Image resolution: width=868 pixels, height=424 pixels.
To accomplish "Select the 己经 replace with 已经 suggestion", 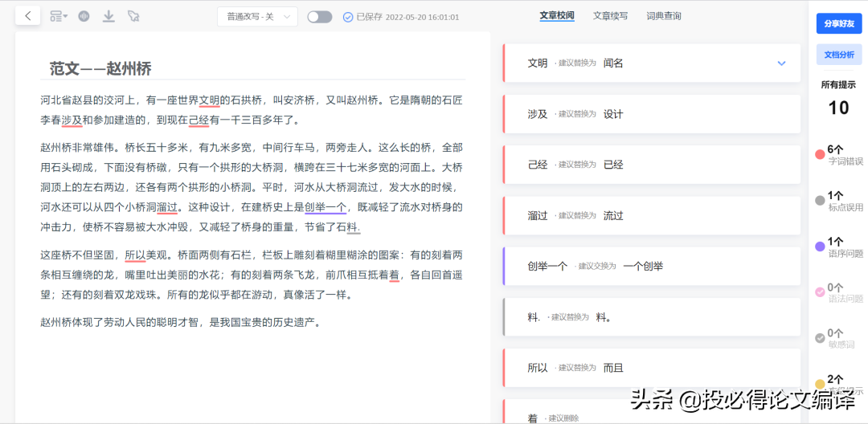I will pos(652,165).
